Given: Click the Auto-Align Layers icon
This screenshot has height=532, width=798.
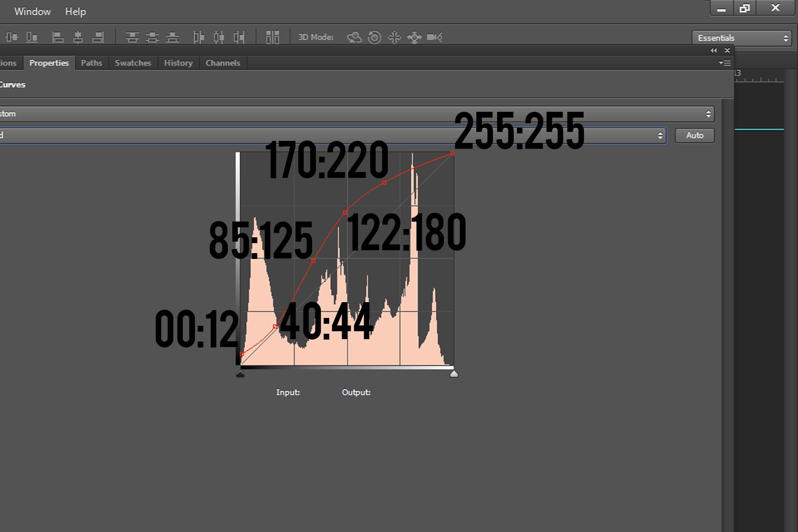Looking at the screenshot, I should pyautogui.click(x=272, y=37).
